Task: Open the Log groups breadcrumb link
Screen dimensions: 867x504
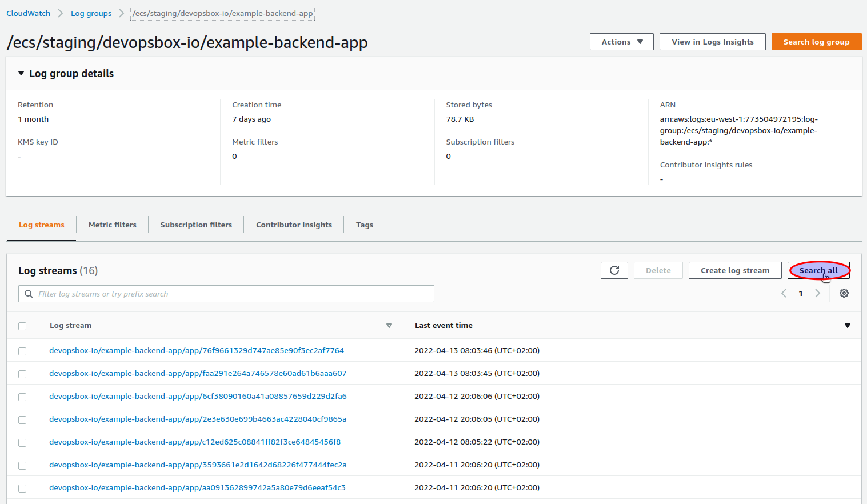Action: (91, 13)
